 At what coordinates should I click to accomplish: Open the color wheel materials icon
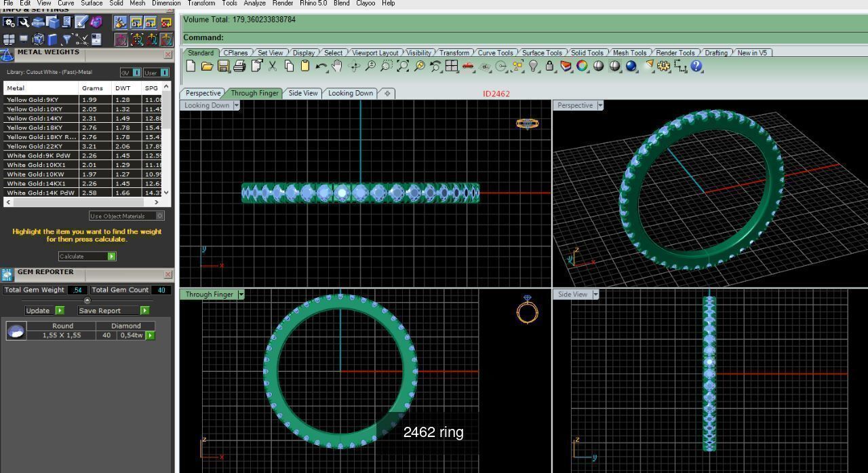coord(582,66)
